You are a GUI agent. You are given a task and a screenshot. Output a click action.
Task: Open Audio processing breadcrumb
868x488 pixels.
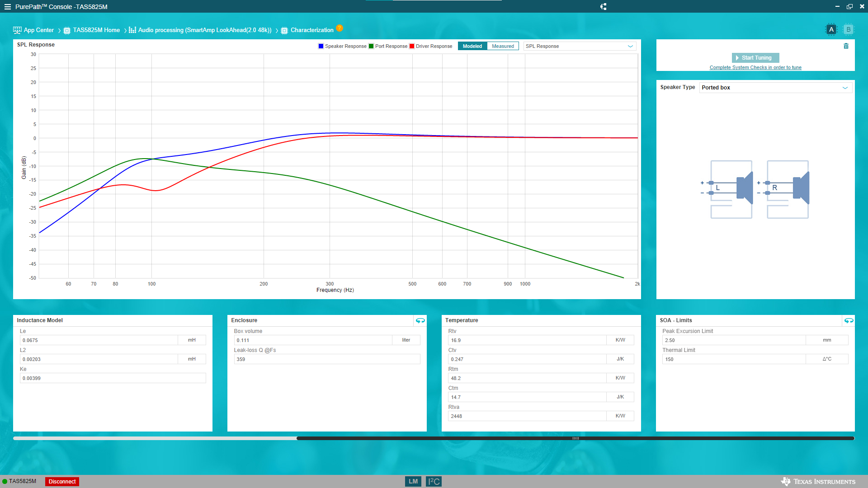tap(204, 30)
